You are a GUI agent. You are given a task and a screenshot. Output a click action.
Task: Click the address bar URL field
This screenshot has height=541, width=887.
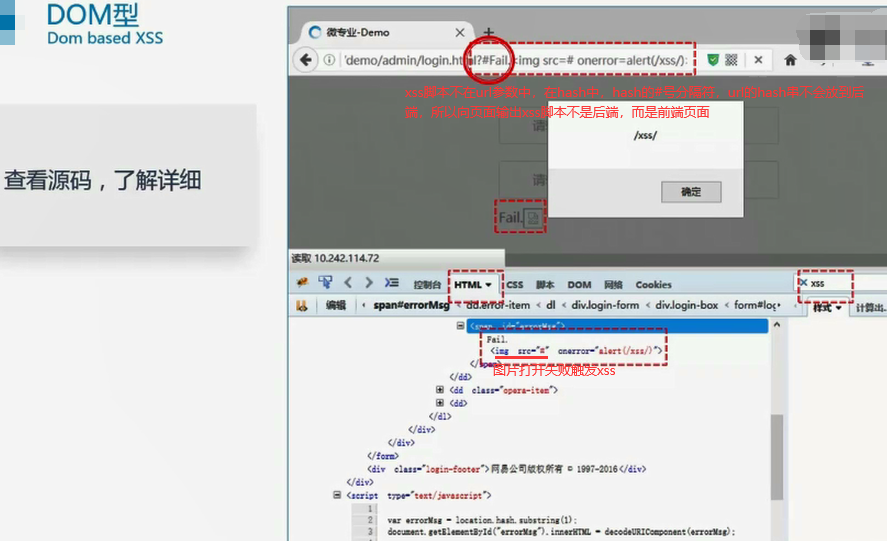pos(515,60)
